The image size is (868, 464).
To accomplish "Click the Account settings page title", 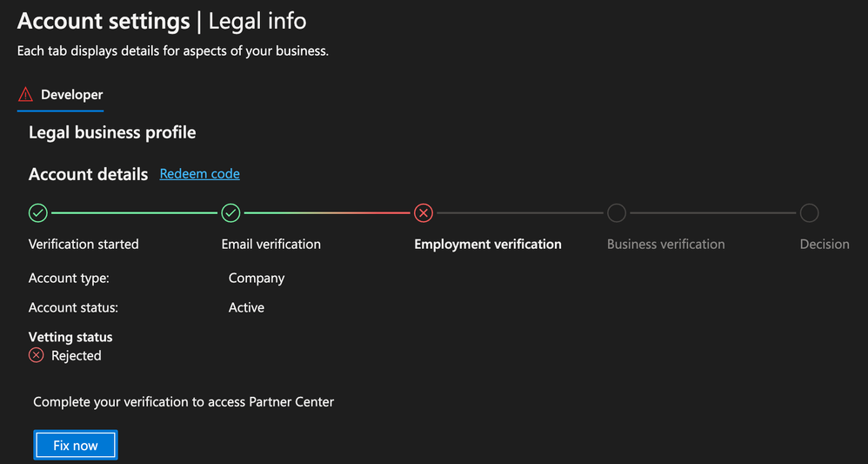I will [x=103, y=21].
